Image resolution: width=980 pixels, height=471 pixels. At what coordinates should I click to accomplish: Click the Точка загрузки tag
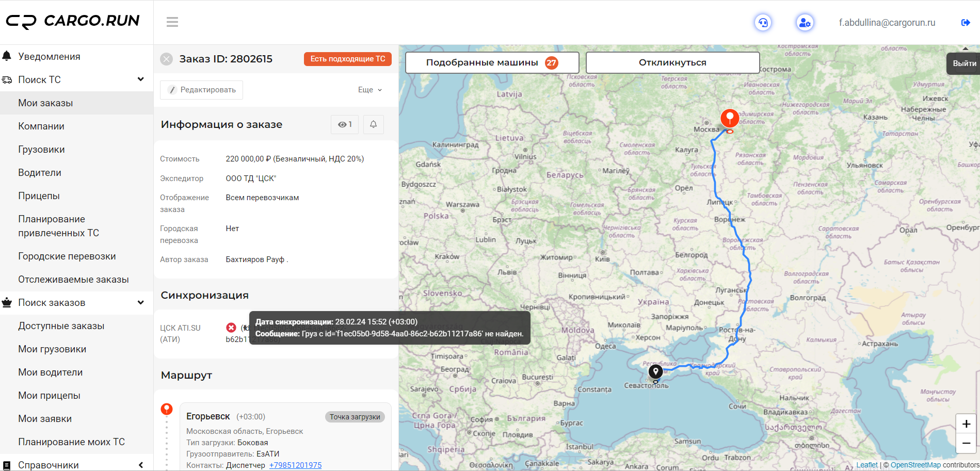tap(355, 417)
